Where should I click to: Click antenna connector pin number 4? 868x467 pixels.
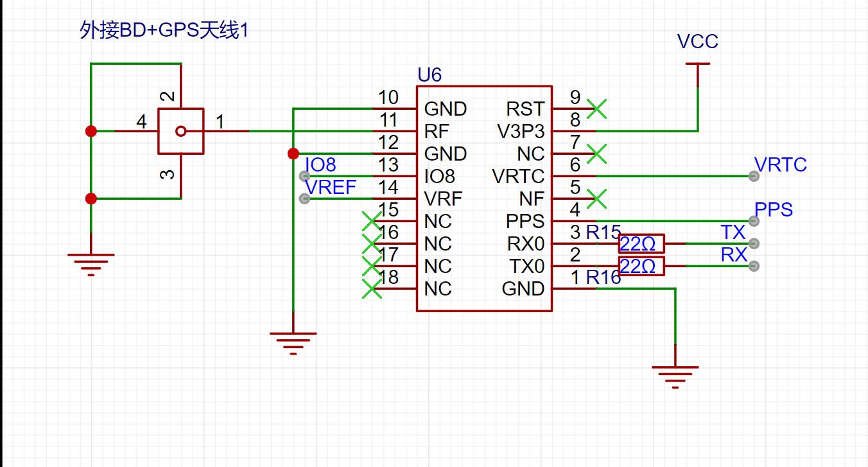tap(142, 121)
